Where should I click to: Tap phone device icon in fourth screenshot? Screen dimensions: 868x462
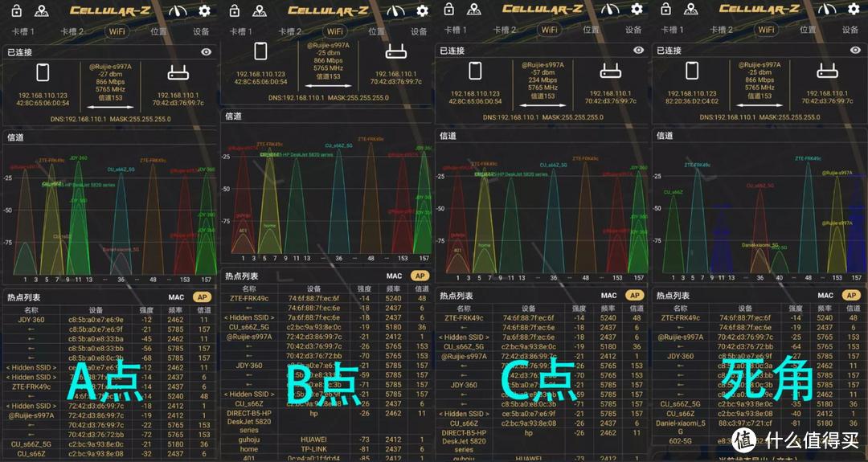[x=692, y=71]
